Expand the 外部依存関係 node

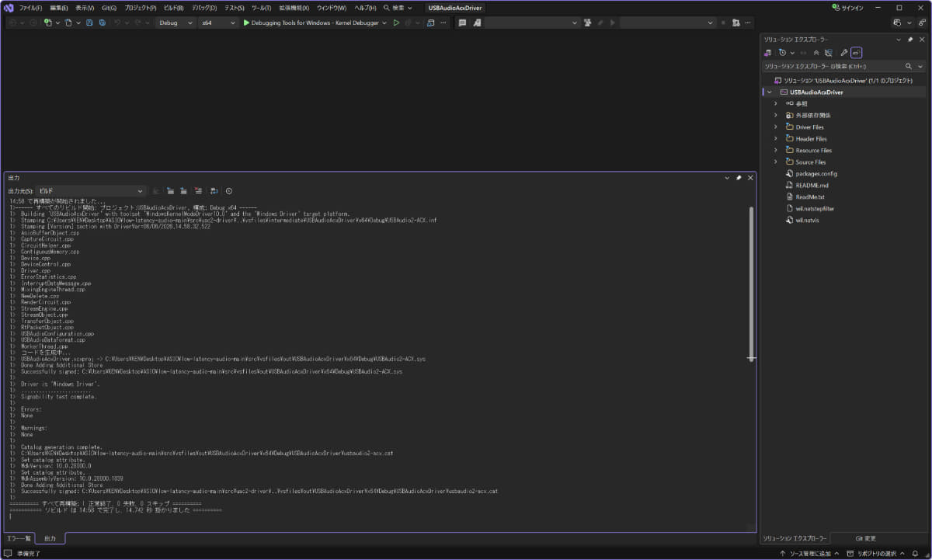pyautogui.click(x=775, y=116)
